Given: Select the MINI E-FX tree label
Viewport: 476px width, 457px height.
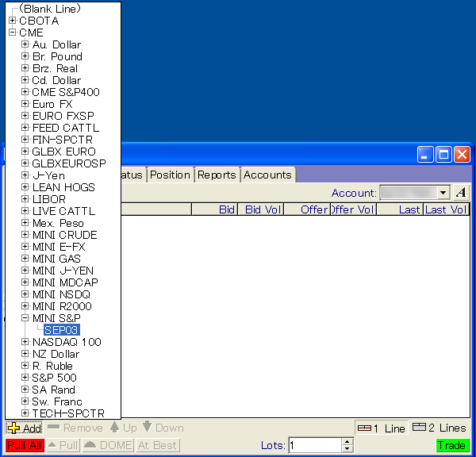Looking at the screenshot, I should 59,247.
